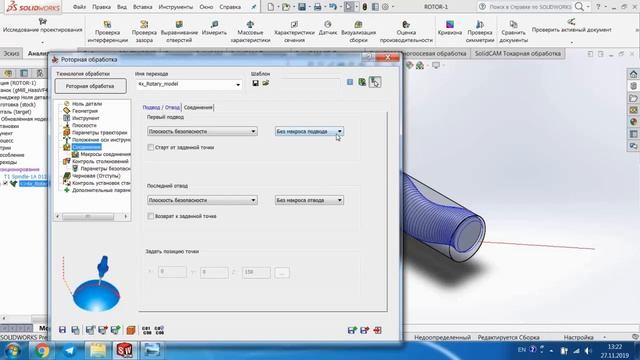Click the orange cube simulate icon

coord(131,330)
